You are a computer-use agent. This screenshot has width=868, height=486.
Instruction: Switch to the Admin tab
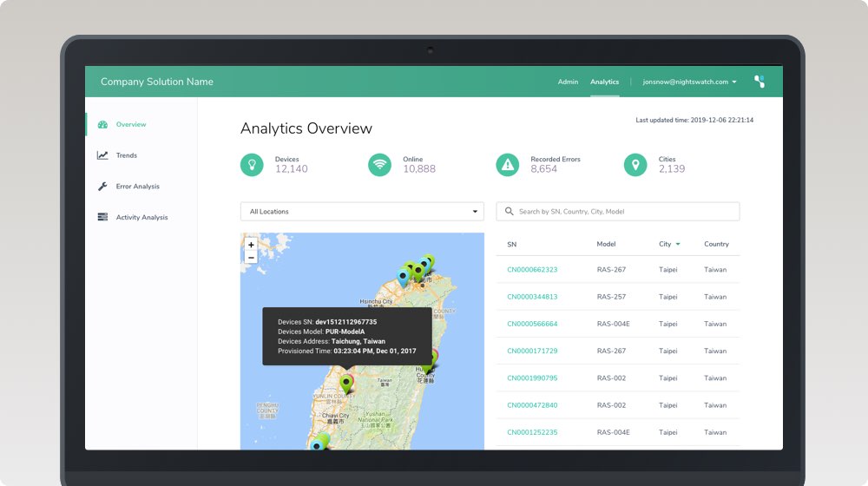(568, 82)
